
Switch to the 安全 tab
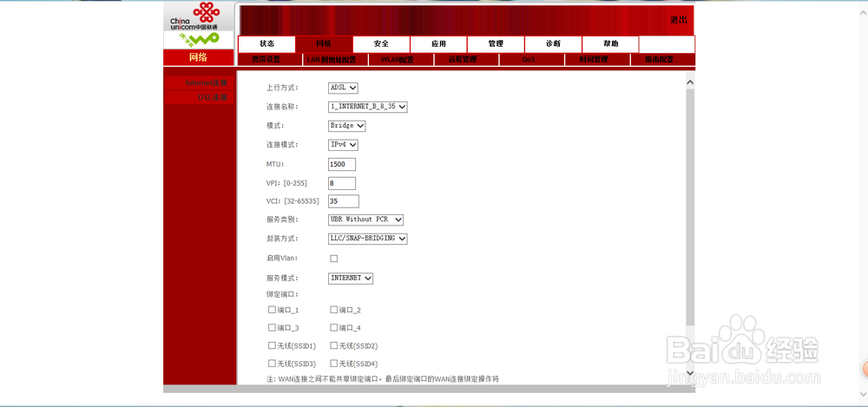click(381, 44)
